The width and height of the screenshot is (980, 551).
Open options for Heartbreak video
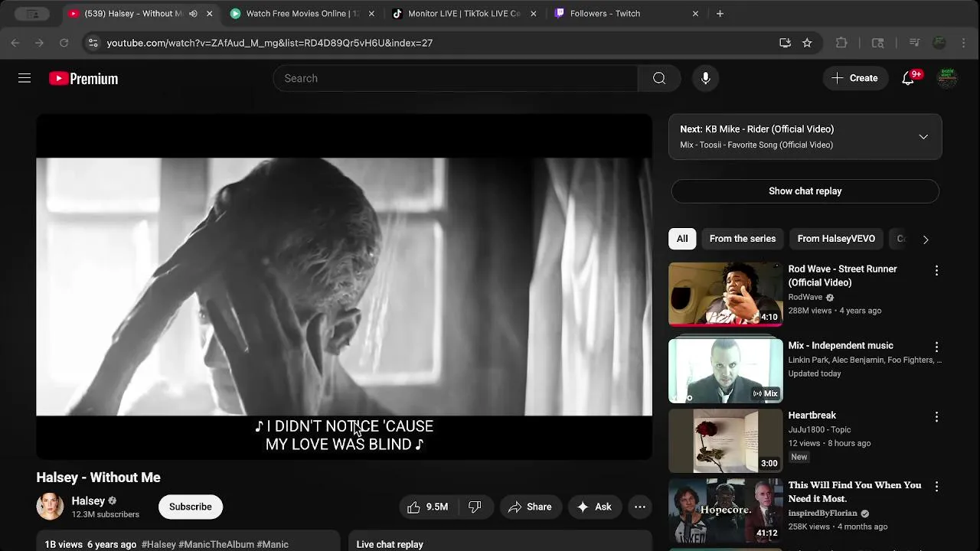pyautogui.click(x=936, y=417)
